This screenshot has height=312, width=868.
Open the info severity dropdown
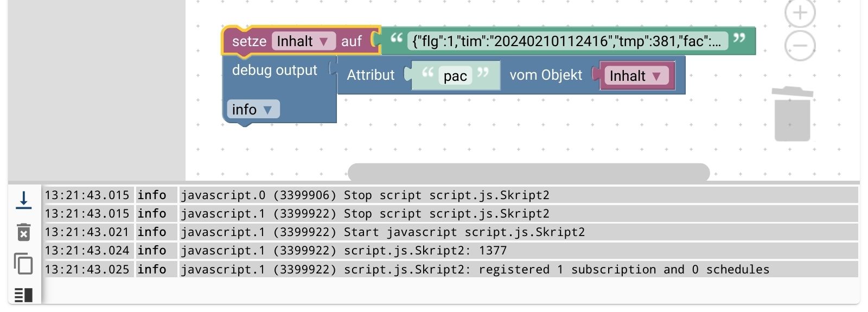coord(253,110)
